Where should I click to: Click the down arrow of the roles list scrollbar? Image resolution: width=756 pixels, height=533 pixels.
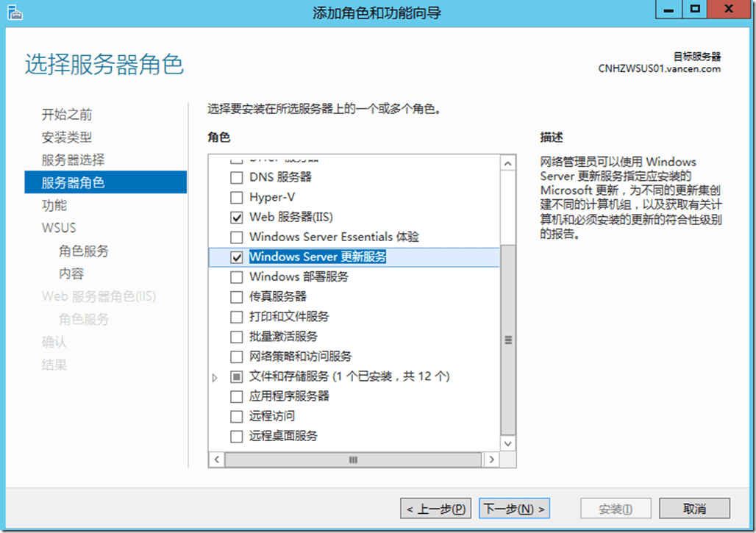click(x=507, y=443)
